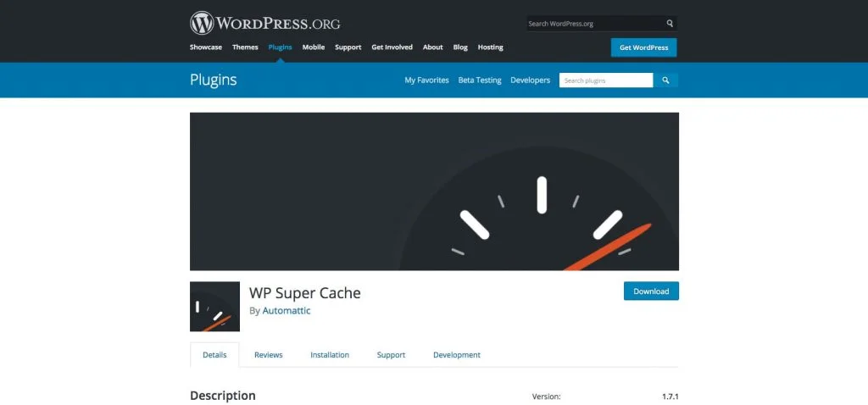Open the Automattic author link
Screen dimensions: 868x405
point(287,311)
